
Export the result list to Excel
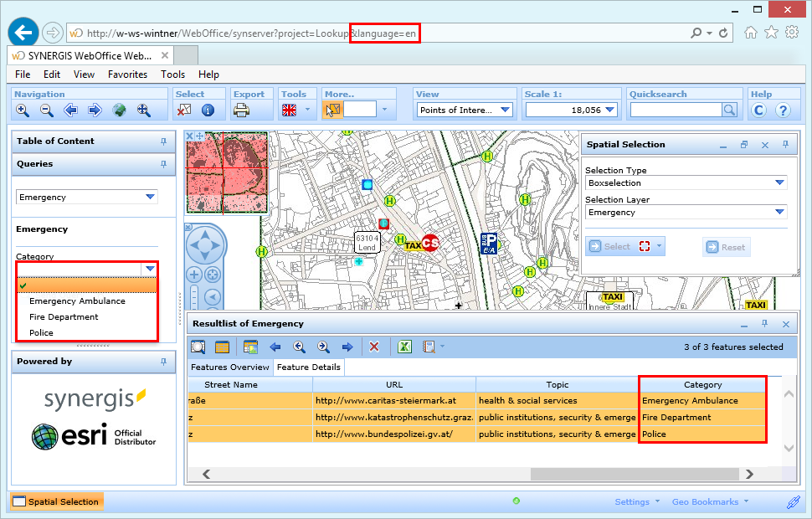pyautogui.click(x=403, y=346)
